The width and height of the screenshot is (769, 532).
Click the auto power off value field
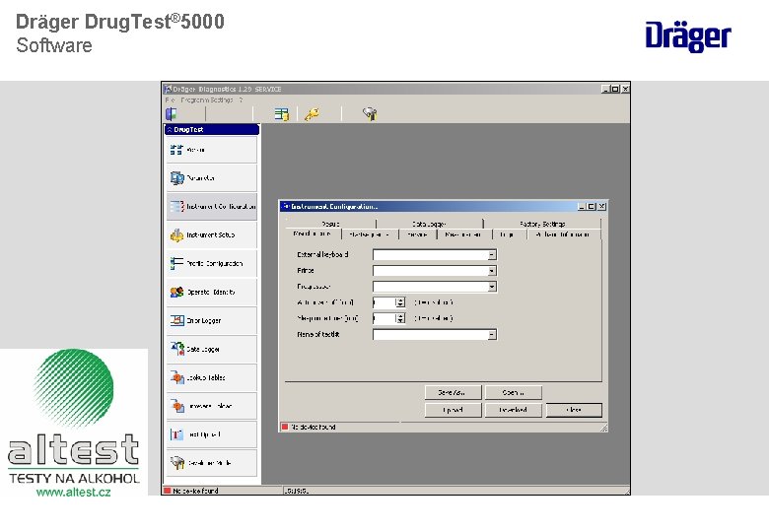384,302
